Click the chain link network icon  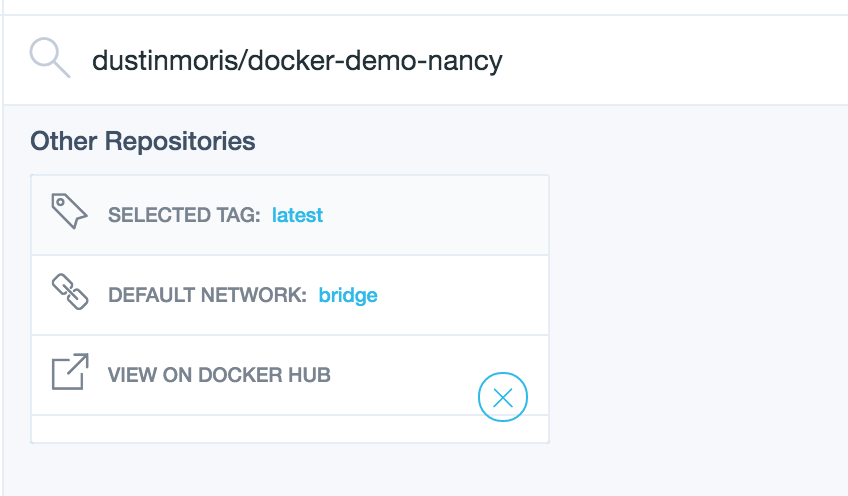click(70, 292)
